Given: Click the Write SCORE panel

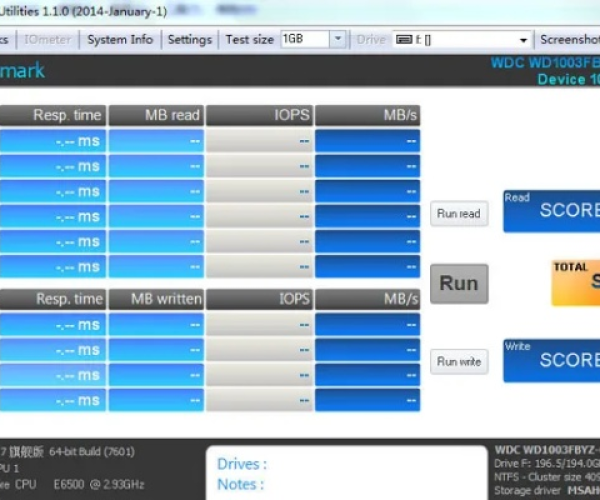Looking at the screenshot, I should (552, 359).
